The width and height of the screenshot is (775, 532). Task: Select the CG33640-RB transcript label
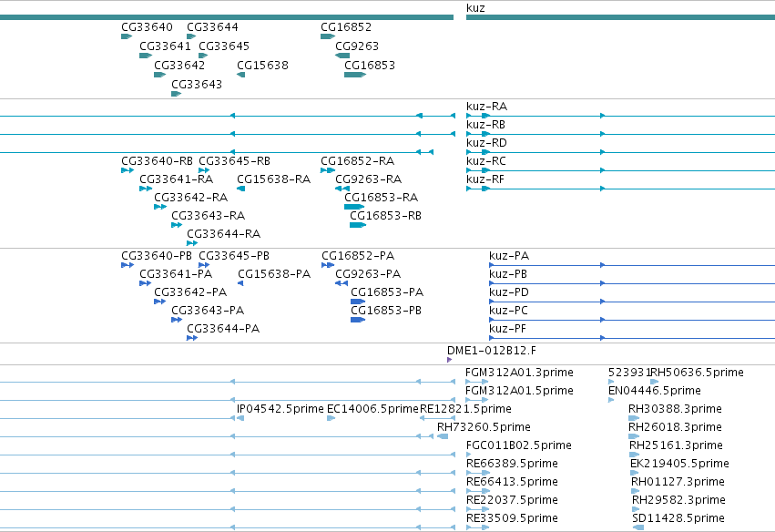pyautogui.click(x=158, y=161)
